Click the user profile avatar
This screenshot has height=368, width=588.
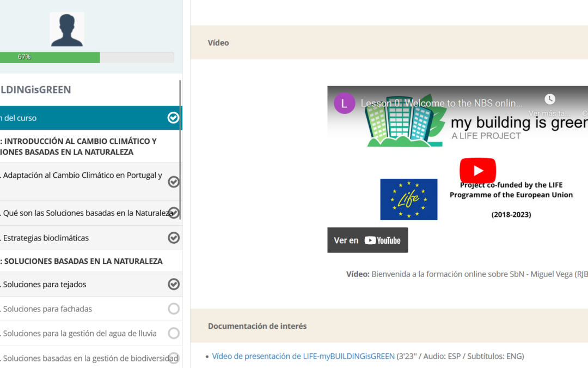pyautogui.click(x=67, y=29)
